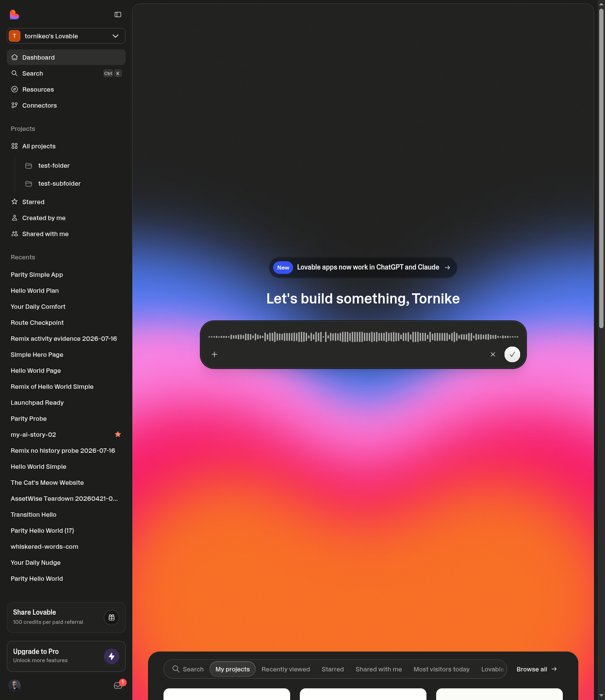Screen dimensions: 605x700
Task: Open Parity Hello World (17) project
Action: tap(66, 530)
